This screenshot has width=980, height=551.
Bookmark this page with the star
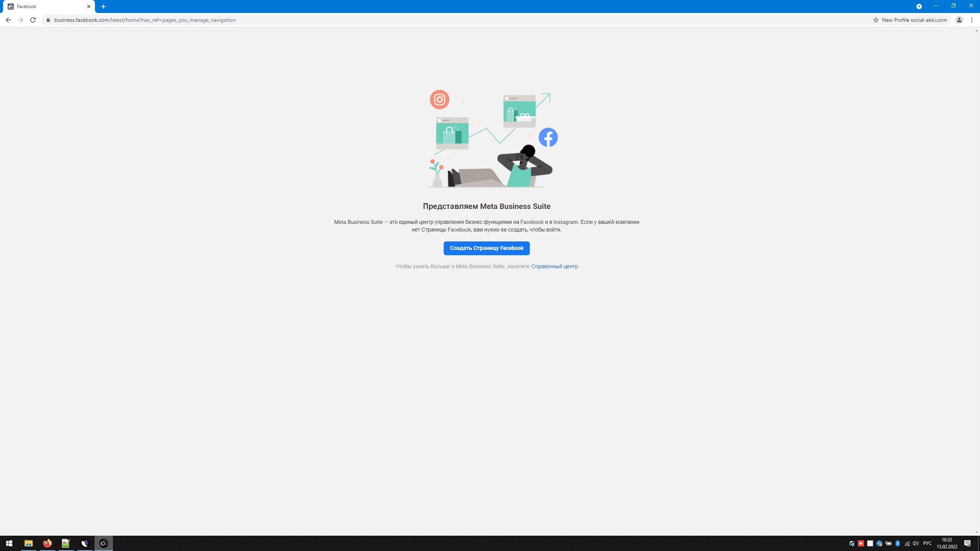pos(875,20)
